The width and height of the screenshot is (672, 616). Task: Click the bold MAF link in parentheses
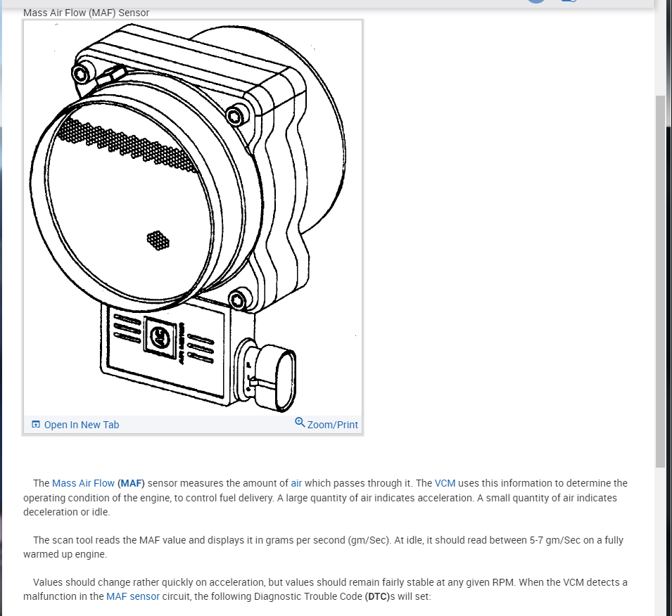pyautogui.click(x=131, y=483)
